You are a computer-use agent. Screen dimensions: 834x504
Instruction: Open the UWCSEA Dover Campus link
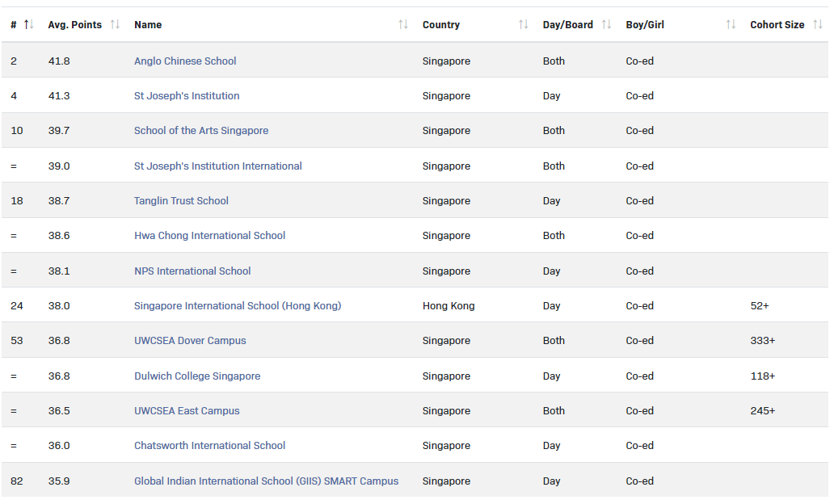190,340
